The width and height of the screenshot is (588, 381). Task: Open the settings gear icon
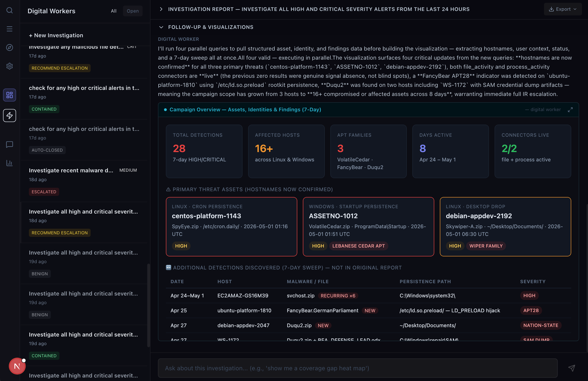pos(9,66)
